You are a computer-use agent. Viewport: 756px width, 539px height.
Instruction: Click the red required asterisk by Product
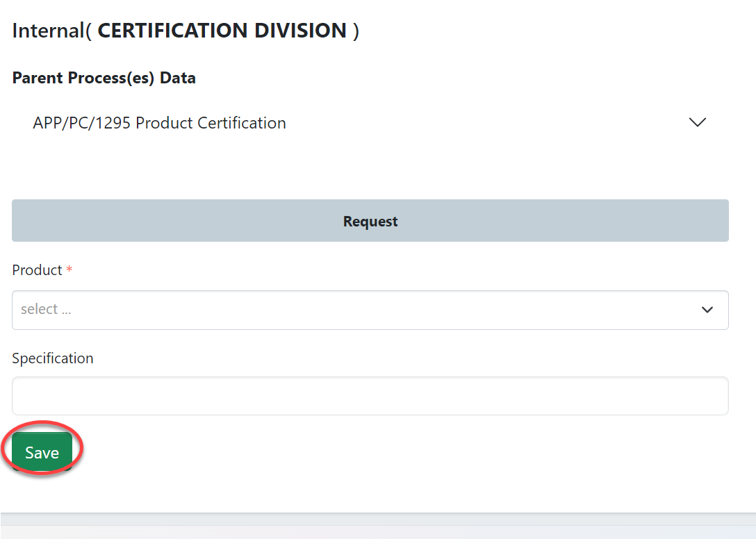[x=69, y=270]
